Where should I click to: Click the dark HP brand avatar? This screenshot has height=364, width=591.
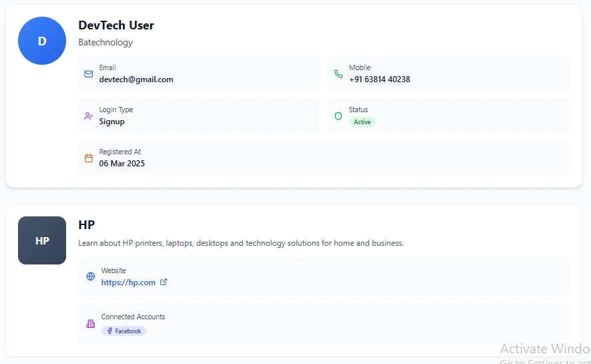pos(42,240)
